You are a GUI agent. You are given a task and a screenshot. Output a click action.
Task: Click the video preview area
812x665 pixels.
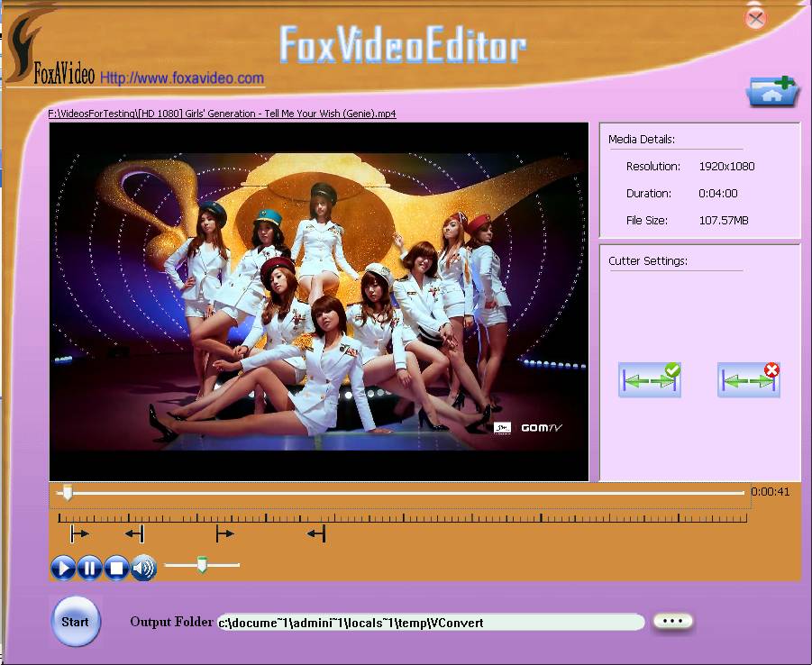pyautogui.click(x=319, y=302)
